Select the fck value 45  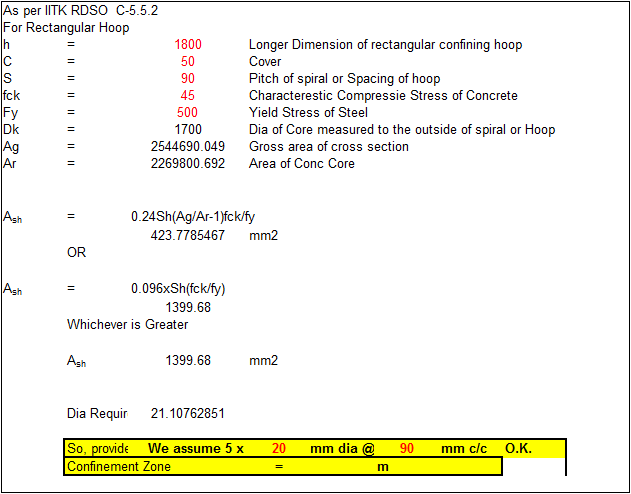(x=188, y=95)
